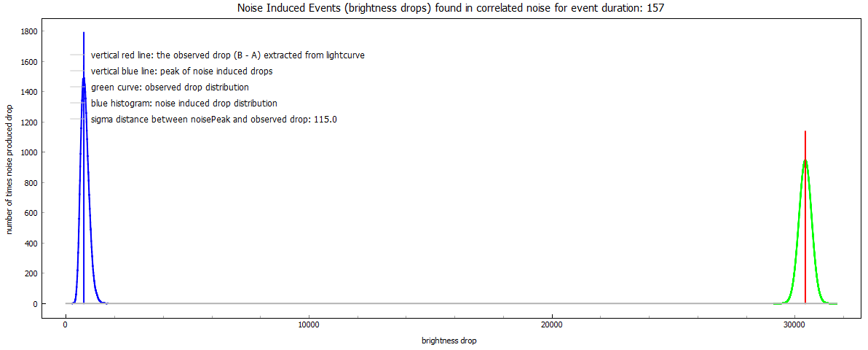The height and width of the screenshot is (350, 868).
Task: Click the 10000 tick label on x-axis
Action: pyautogui.click(x=308, y=326)
